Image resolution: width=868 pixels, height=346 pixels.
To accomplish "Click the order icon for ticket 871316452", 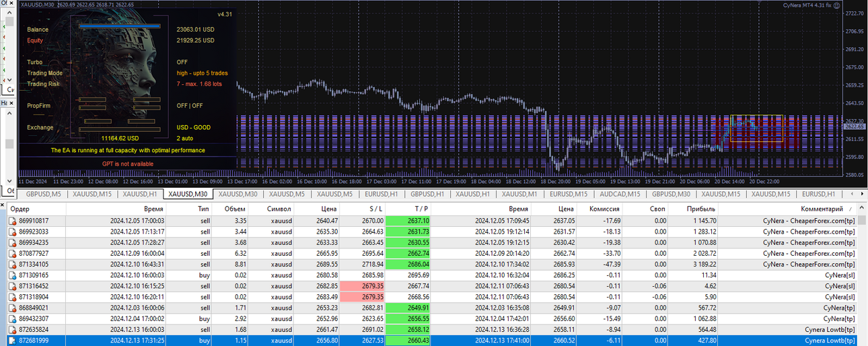I will point(12,286).
